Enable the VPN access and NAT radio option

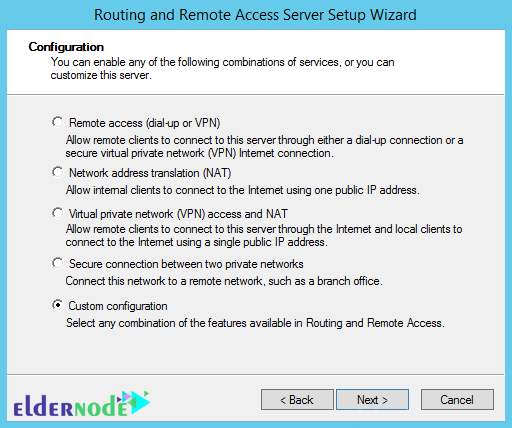pos(57,213)
